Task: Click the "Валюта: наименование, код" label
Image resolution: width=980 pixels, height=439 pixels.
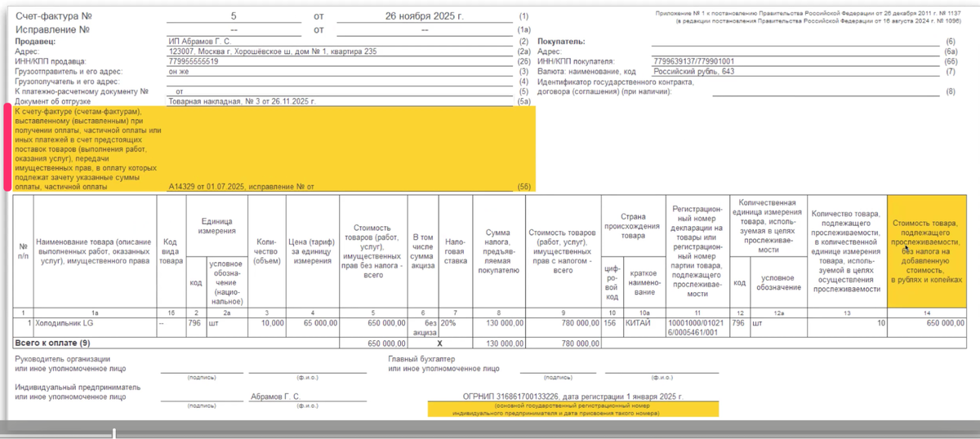Action: 586,71
